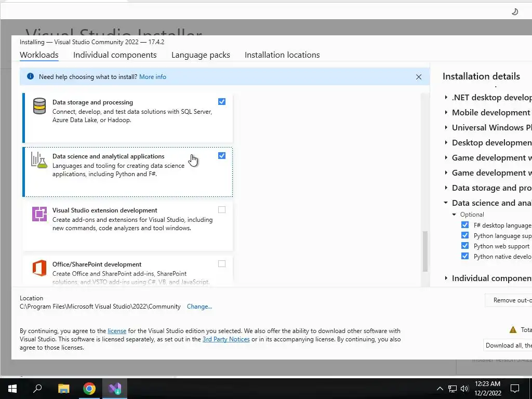
Task: Open File Explorer from the taskbar
Action: click(x=63, y=389)
